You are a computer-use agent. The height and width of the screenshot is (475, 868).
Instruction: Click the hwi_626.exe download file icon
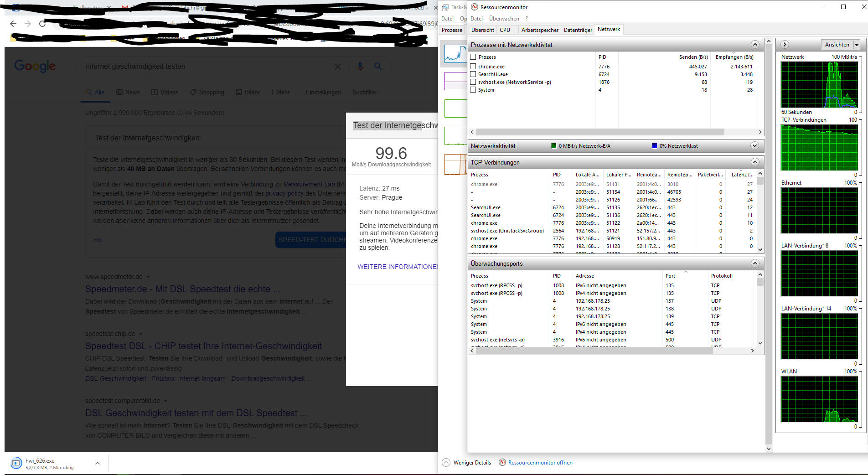click(16, 463)
